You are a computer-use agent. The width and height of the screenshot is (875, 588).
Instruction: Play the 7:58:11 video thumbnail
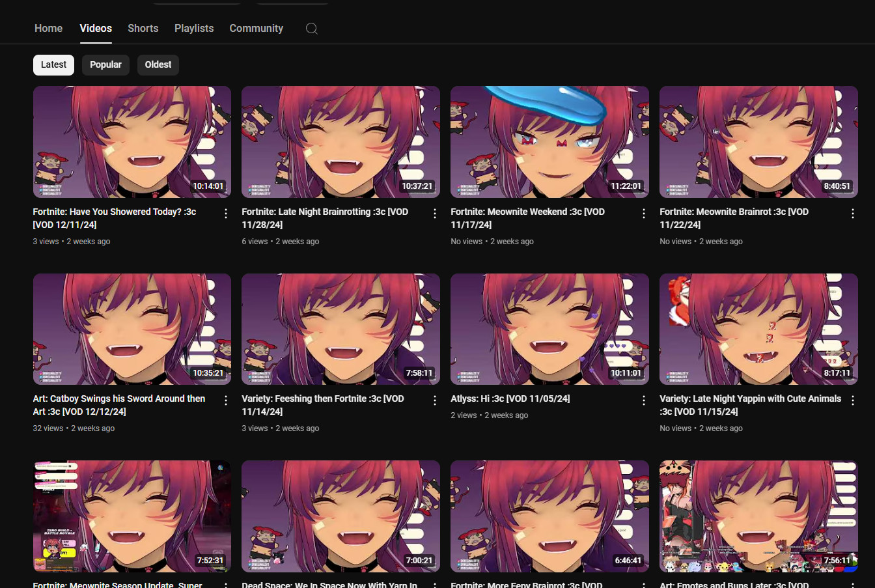pyautogui.click(x=340, y=329)
